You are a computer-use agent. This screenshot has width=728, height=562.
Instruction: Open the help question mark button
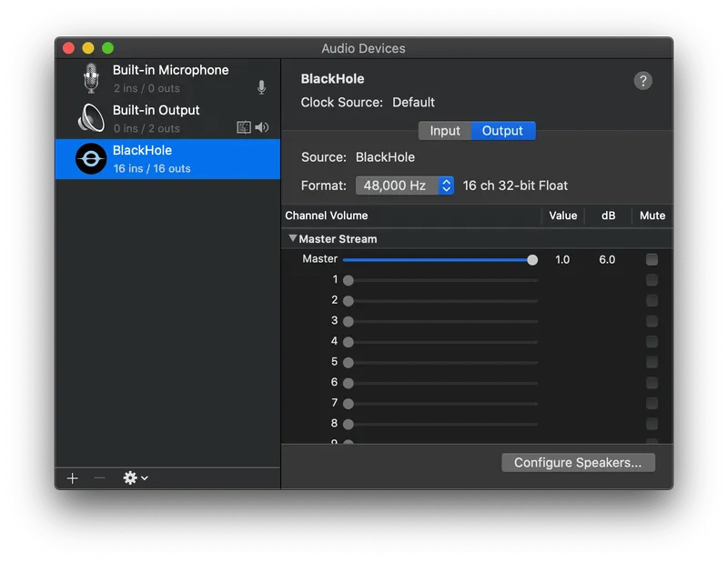click(x=643, y=81)
